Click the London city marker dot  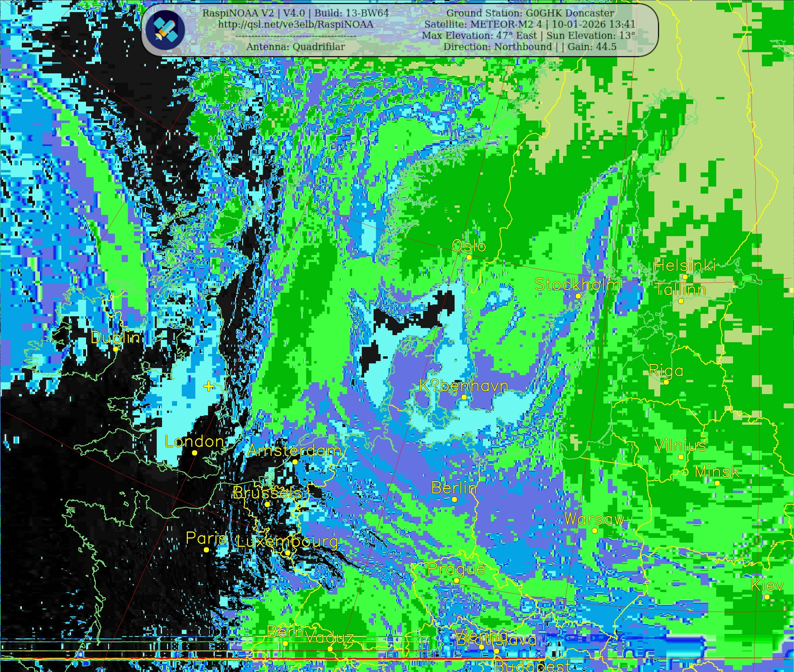195,453
